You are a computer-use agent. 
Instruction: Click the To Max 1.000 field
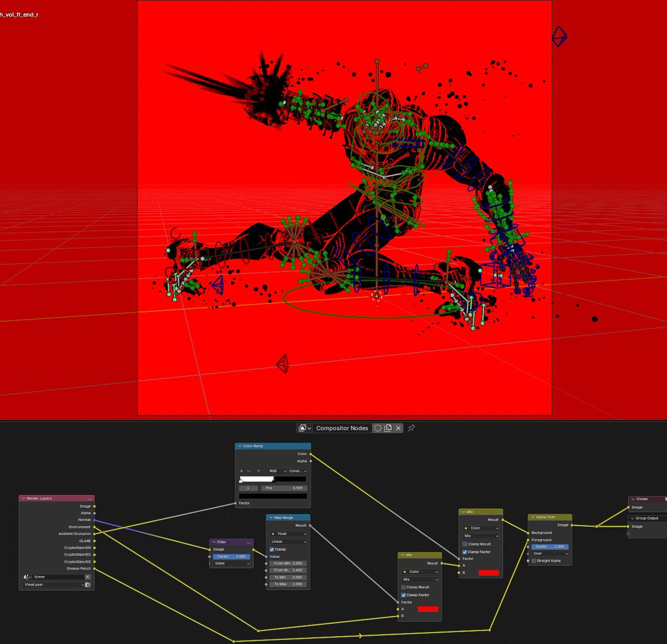coord(288,584)
